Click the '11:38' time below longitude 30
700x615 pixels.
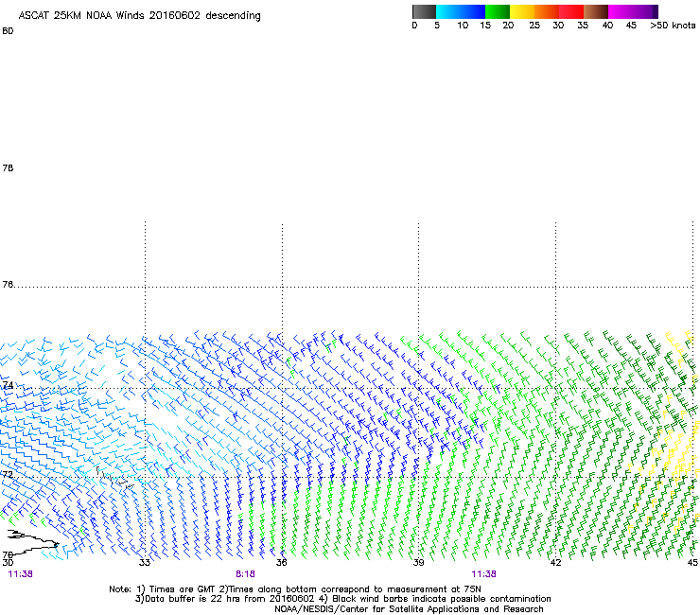point(20,574)
